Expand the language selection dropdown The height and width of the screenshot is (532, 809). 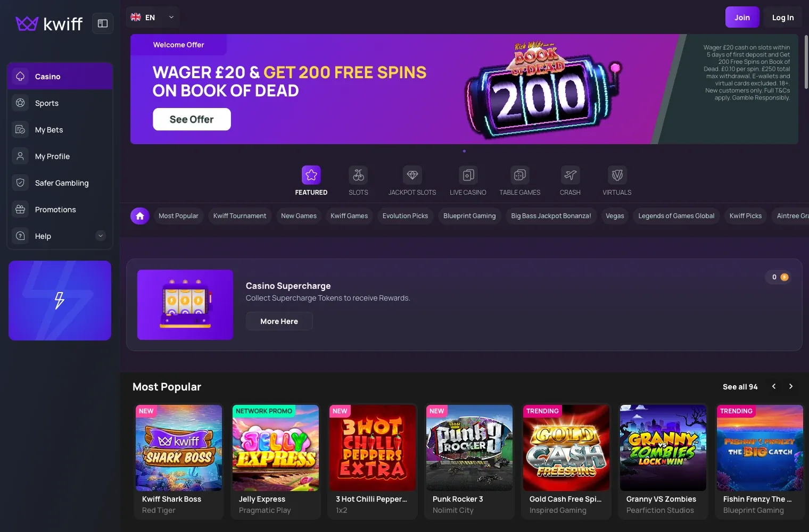pyautogui.click(x=152, y=17)
